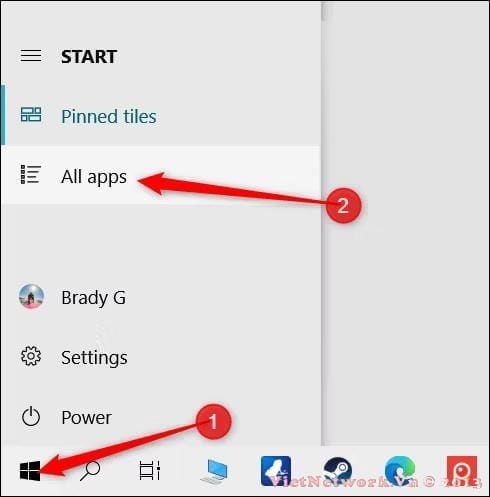Click the Pinned tiles grid icon
This screenshot has width=490, height=497.
pyautogui.click(x=31, y=114)
